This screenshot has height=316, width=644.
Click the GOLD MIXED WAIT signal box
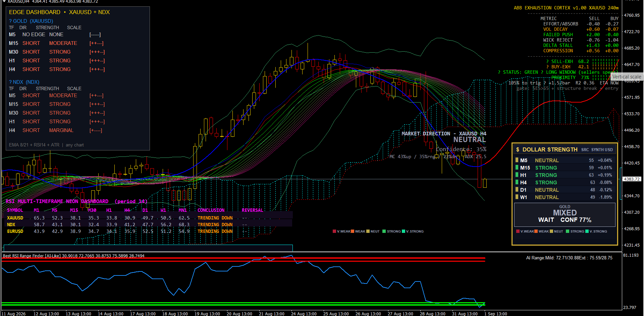click(565, 215)
